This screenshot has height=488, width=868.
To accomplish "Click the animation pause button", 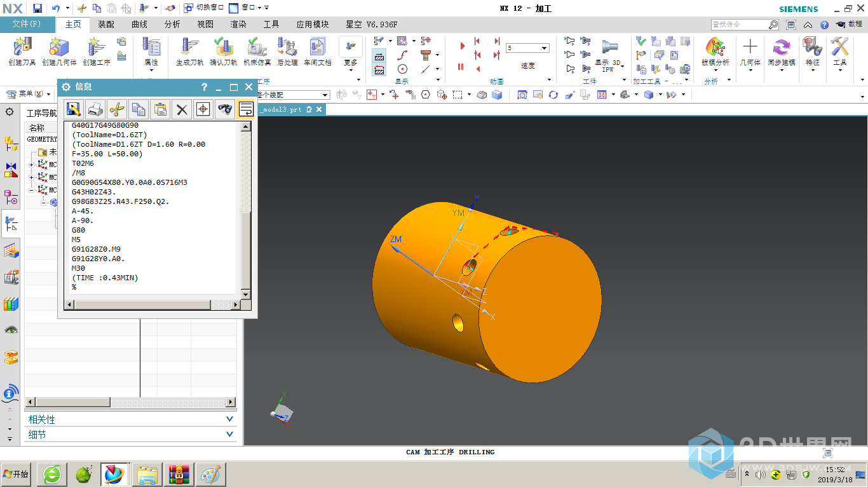I will click(x=461, y=67).
